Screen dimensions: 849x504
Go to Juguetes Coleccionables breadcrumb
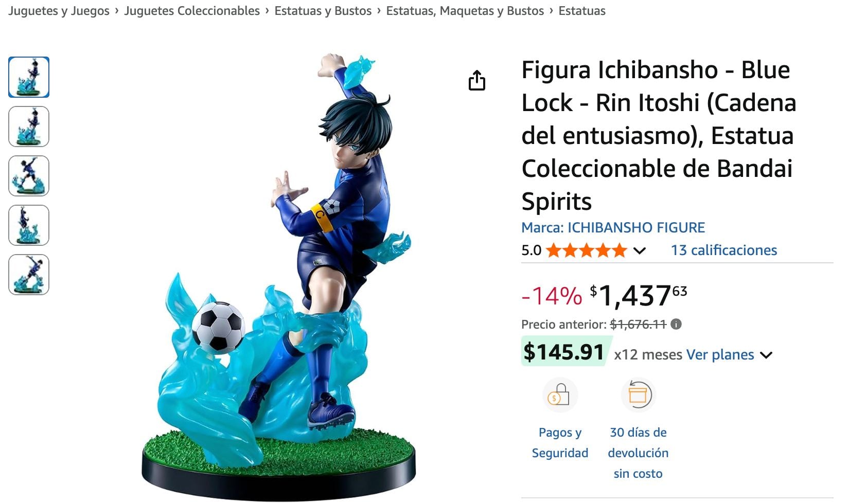pyautogui.click(x=192, y=11)
